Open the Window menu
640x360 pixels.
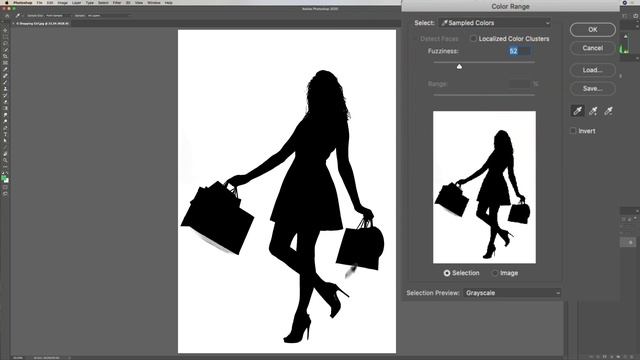point(154,2)
